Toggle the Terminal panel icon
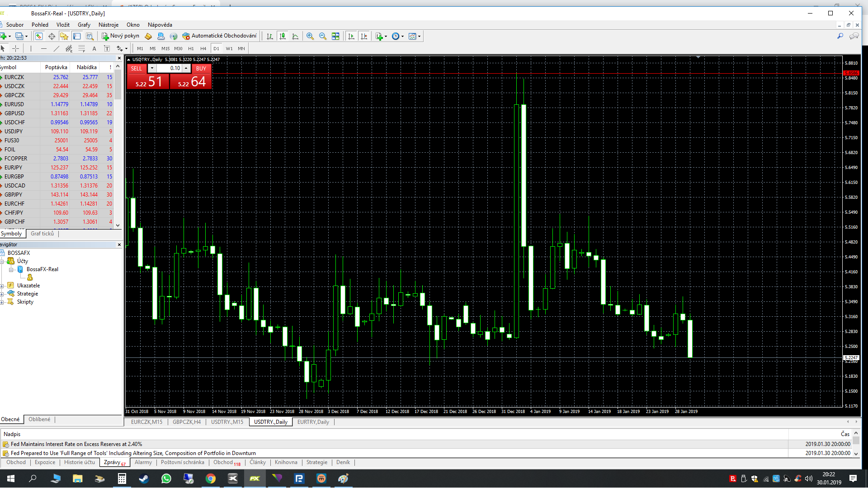 pyautogui.click(x=77, y=36)
